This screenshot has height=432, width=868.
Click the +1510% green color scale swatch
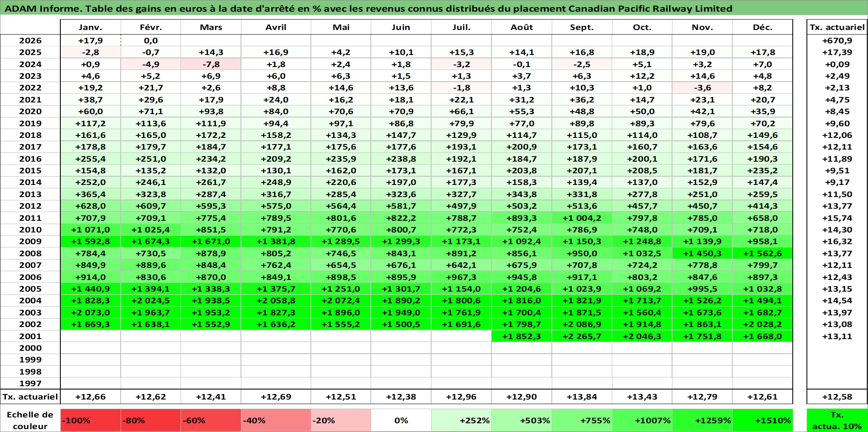click(762, 420)
